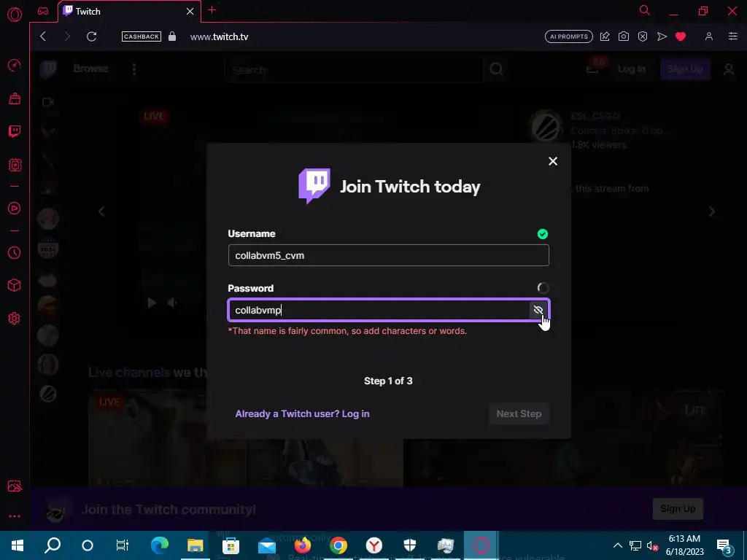Open Extensions cube icon in sidebar
The height and width of the screenshot is (560, 747).
(15, 285)
